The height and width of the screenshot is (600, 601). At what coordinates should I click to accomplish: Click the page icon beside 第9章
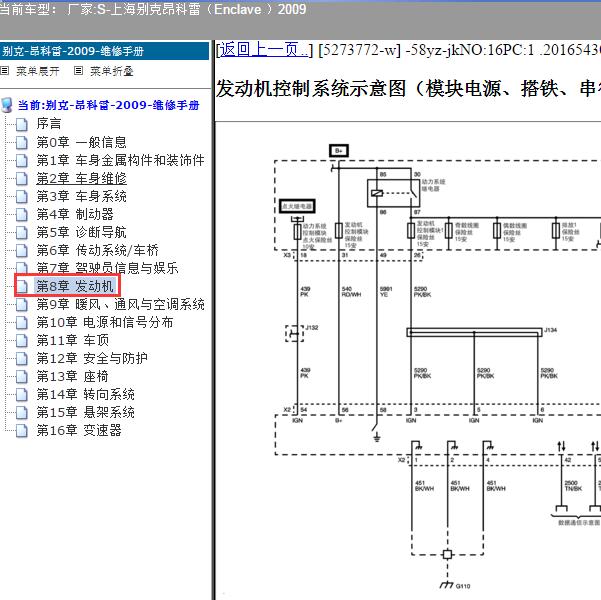(22, 304)
